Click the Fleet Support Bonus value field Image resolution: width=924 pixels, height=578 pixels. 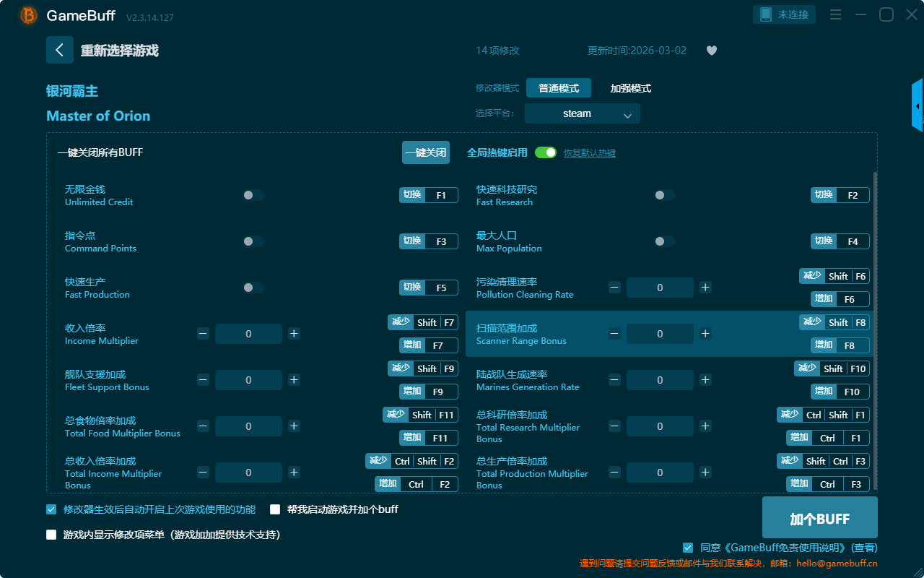point(248,380)
